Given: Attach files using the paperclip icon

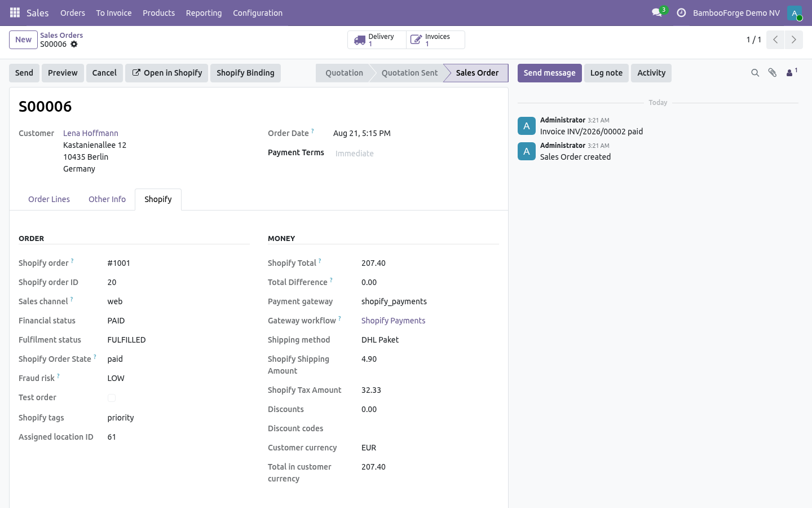Looking at the screenshot, I should 773,73.
